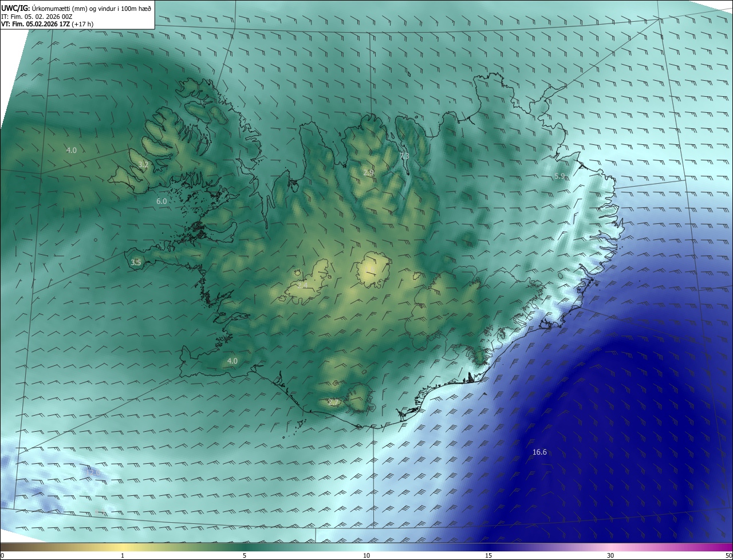
Task: Click the 'UWC/IG: Úrkomumætti (mm)' title line
Action: pyautogui.click(x=77, y=9)
